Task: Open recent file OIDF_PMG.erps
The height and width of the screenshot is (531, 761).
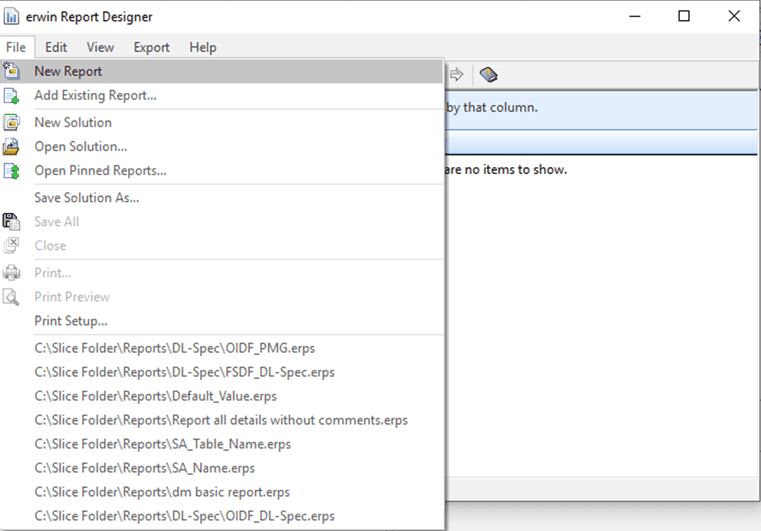Action: [x=222, y=348]
